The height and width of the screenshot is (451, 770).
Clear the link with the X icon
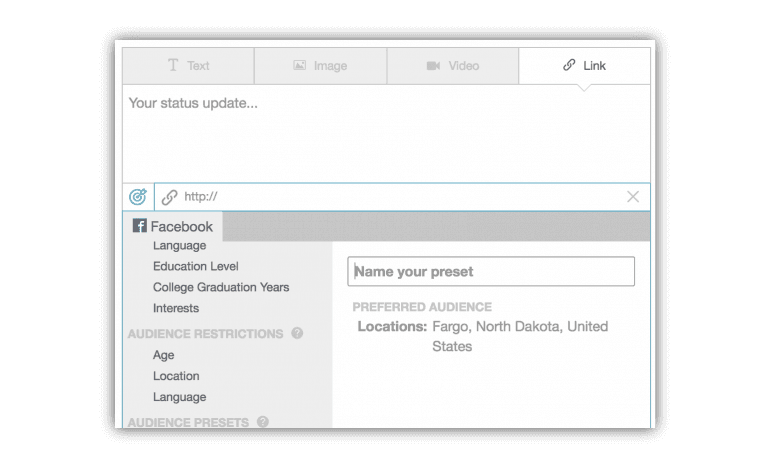click(632, 197)
